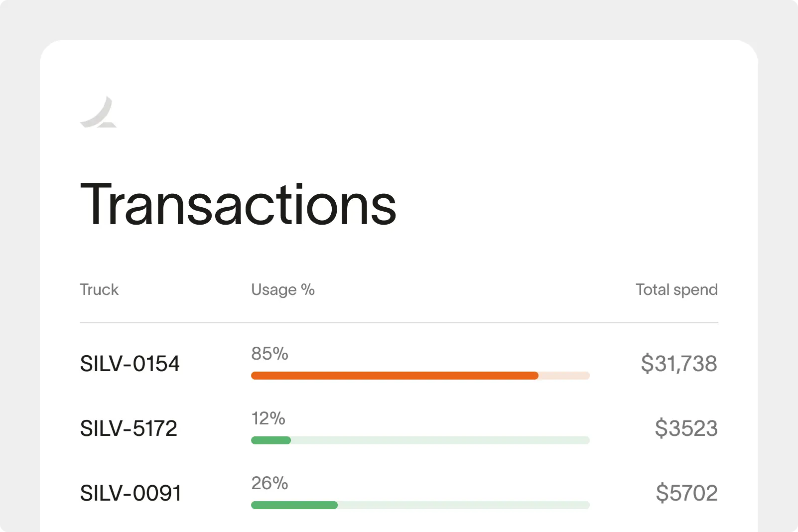The height and width of the screenshot is (532, 798).
Task: Open the SILV-0091 truck entry
Action: [131, 493]
